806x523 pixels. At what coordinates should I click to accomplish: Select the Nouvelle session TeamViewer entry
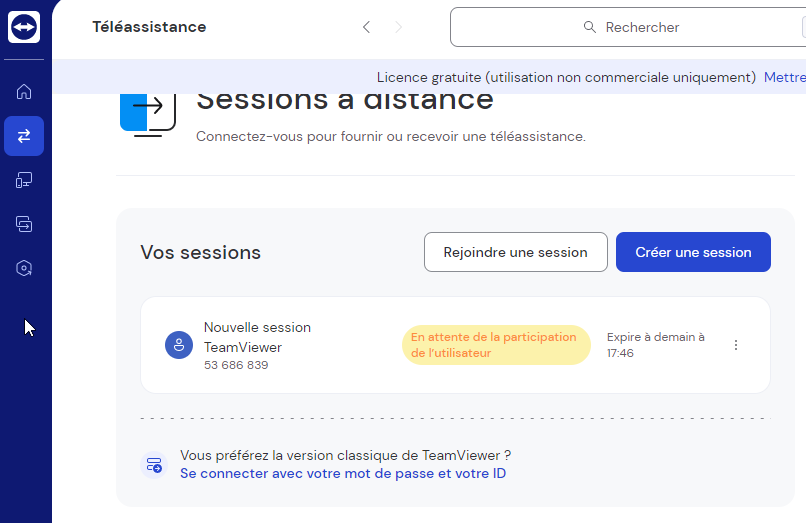pos(257,337)
